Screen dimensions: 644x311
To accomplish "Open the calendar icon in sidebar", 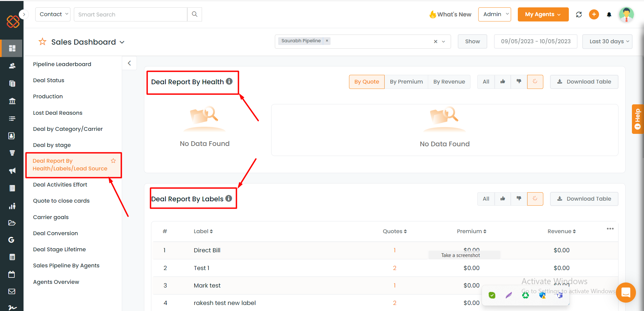I will [x=12, y=274].
